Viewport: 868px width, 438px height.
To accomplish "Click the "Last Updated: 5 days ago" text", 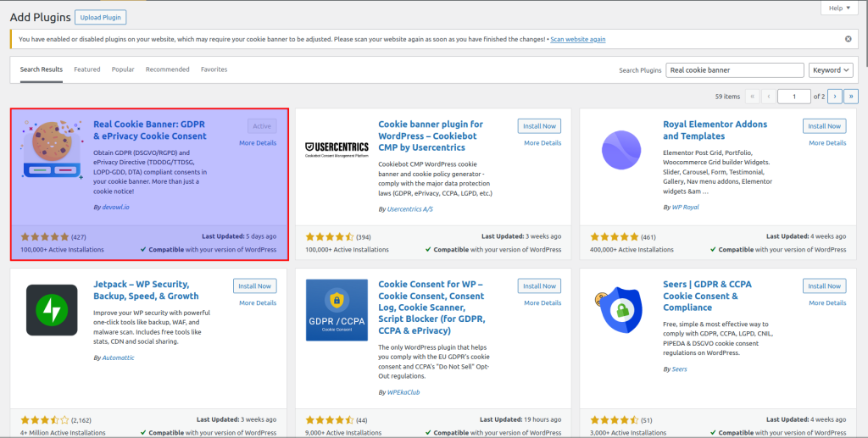I will pyautogui.click(x=239, y=236).
